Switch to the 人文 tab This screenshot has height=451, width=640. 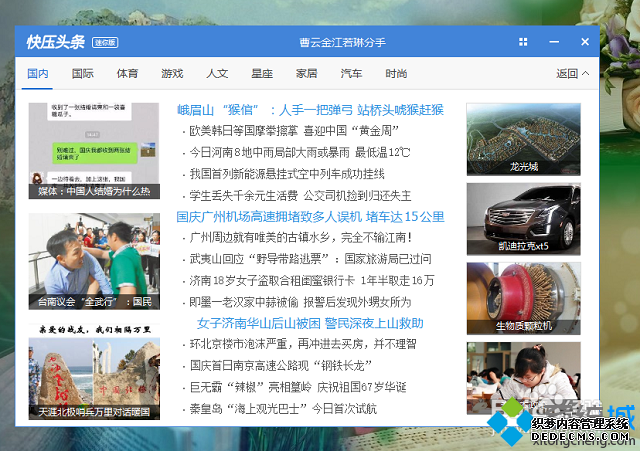[217, 74]
